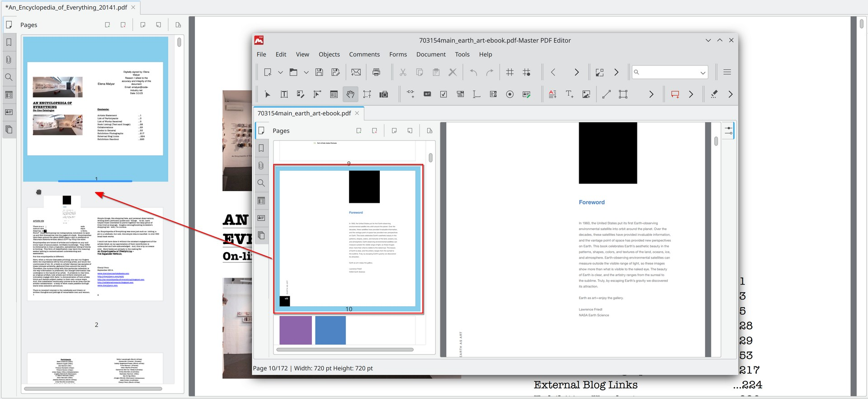Select the arrow Select Object tool
The image size is (868, 399).
[x=267, y=94]
